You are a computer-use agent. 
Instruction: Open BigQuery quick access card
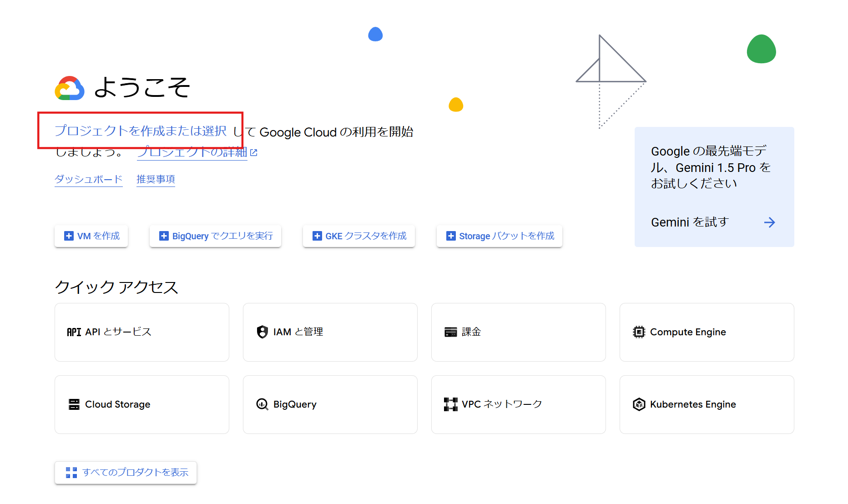point(330,405)
